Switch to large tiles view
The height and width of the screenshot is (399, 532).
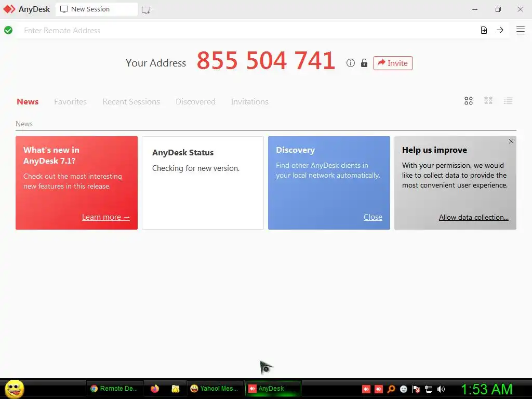469,101
